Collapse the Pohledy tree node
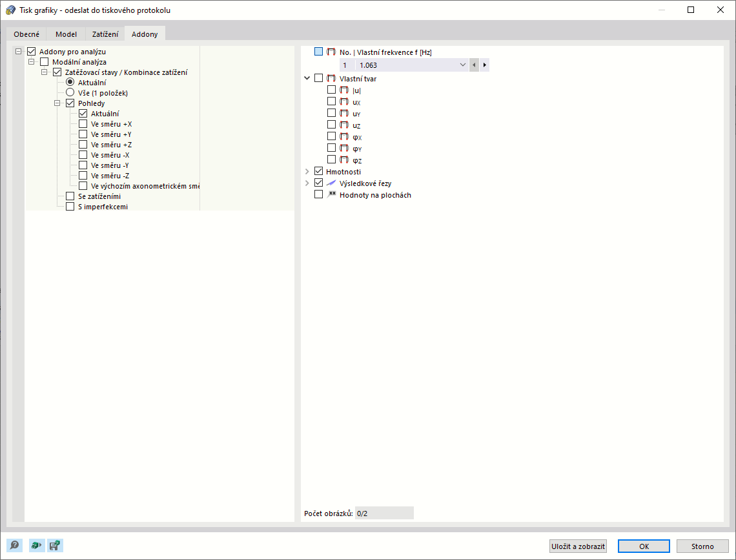This screenshot has height=560, width=736. 57,103
